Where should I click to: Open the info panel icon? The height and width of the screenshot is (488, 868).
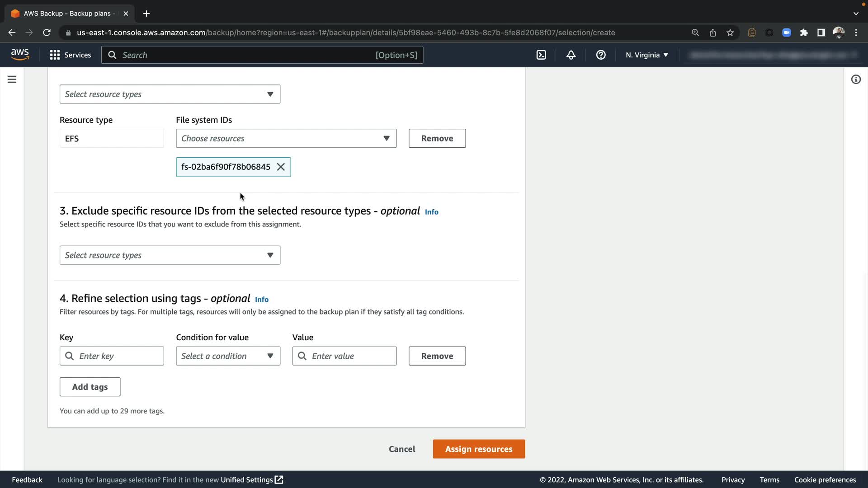click(x=856, y=80)
